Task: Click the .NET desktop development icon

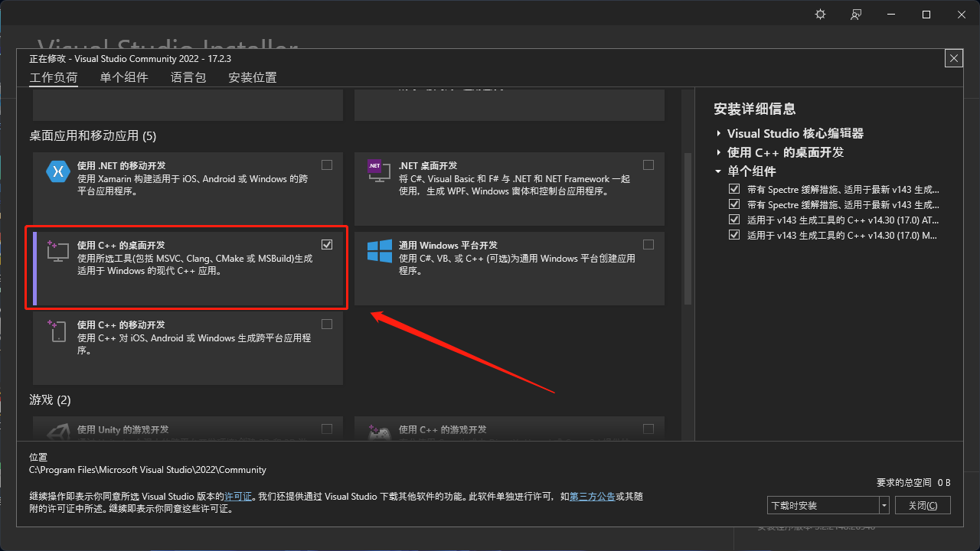Action: 378,171
